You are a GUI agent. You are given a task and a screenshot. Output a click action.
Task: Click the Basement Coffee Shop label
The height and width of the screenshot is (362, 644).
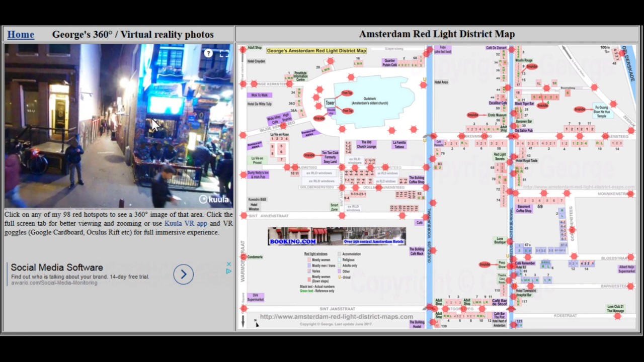point(524,209)
